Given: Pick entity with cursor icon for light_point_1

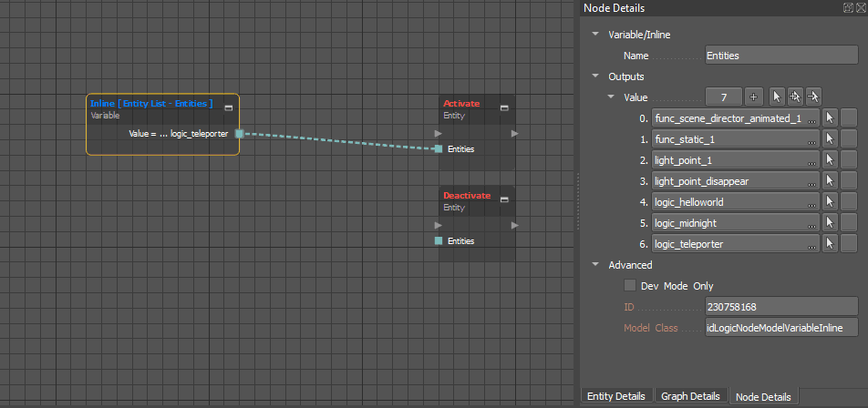Looking at the screenshot, I should [x=830, y=160].
